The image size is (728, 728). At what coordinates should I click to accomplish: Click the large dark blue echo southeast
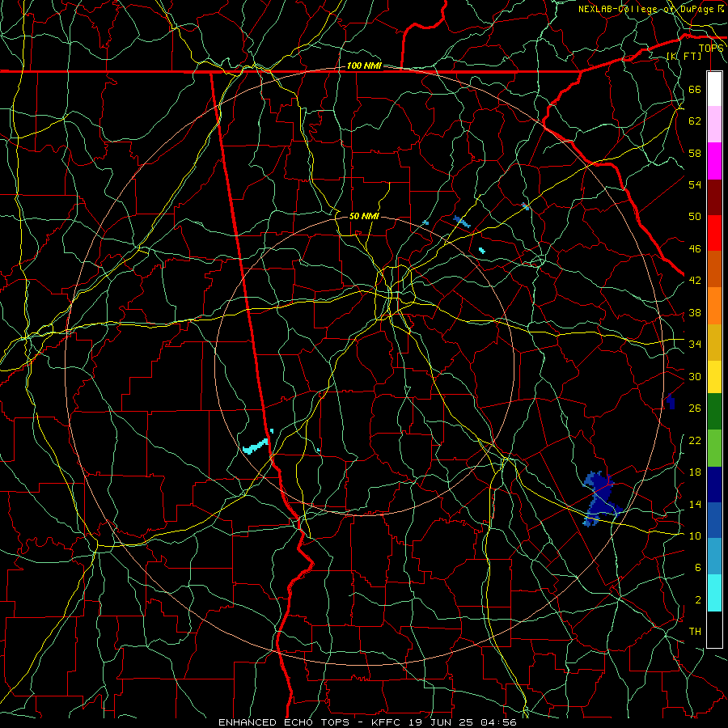point(602,498)
